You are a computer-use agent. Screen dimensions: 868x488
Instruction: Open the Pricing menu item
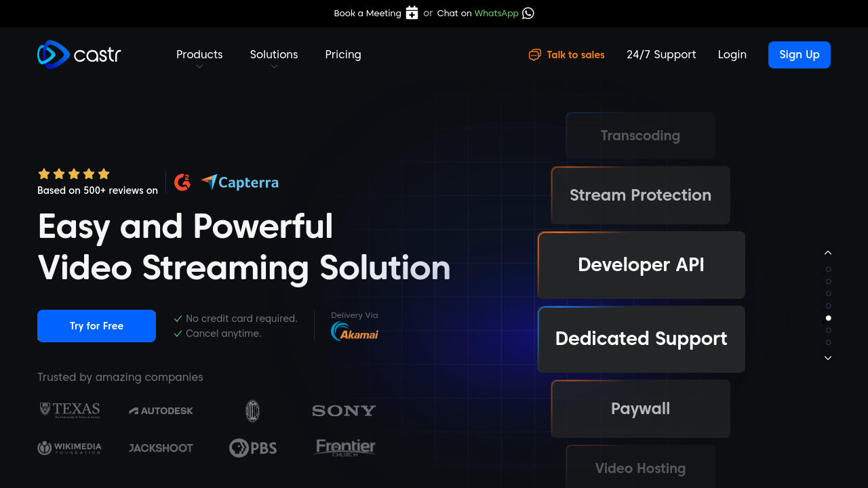(343, 55)
